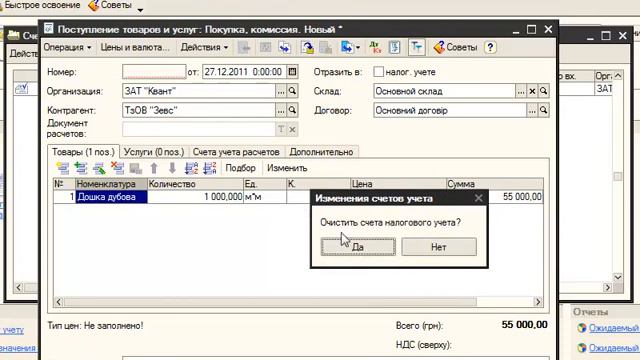This screenshot has width=640, height=360.
Task: Click the blue arrows refresh icon in toolbar
Action: (285, 47)
